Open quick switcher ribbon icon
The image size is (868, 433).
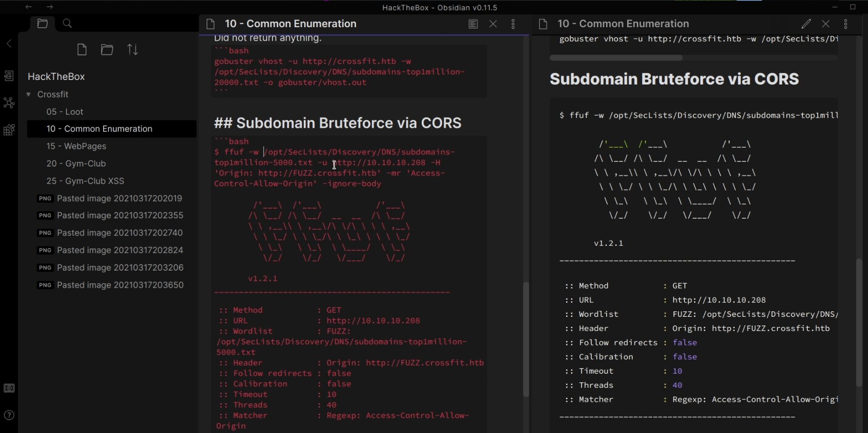tap(9, 76)
